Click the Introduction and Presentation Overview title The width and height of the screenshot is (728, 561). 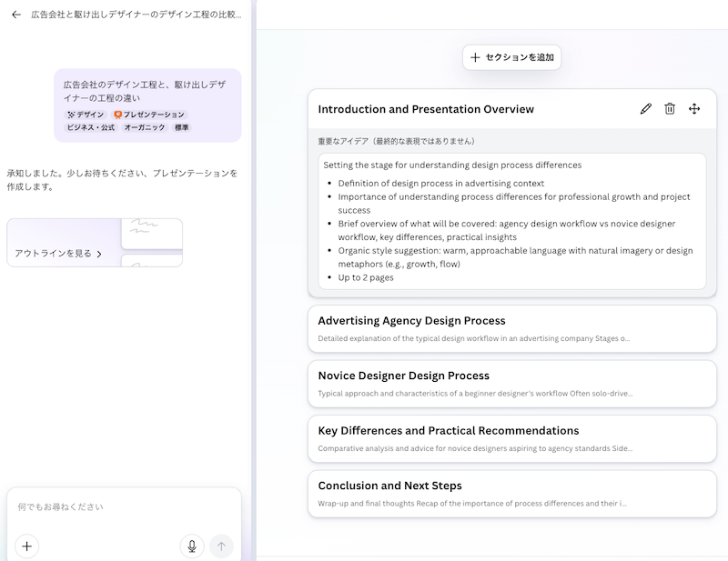tap(426, 109)
